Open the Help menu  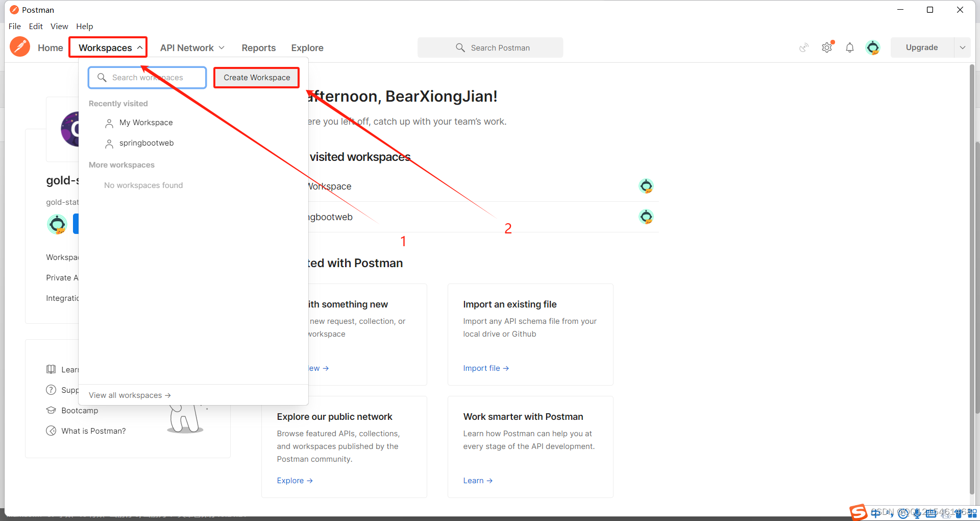(85, 26)
